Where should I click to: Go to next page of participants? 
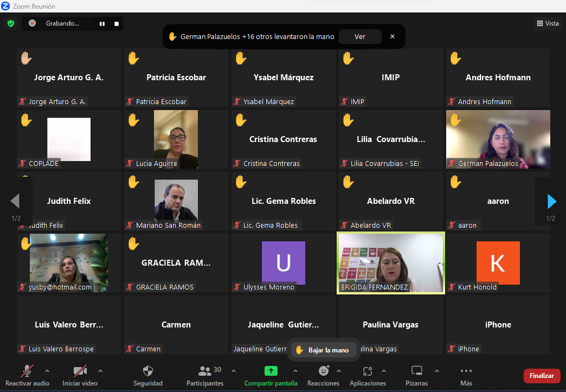[x=552, y=202]
